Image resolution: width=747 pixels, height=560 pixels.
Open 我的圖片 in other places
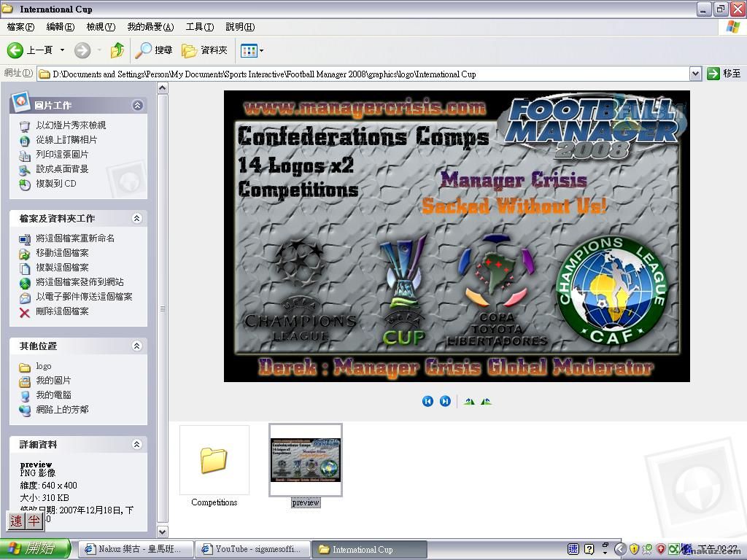53,381
